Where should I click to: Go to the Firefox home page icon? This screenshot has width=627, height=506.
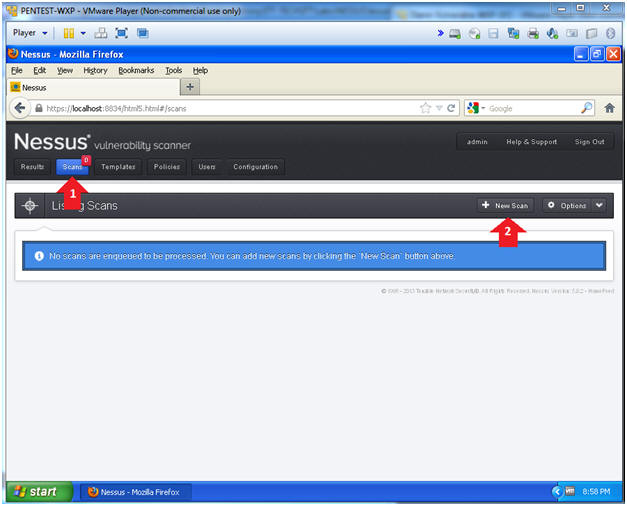click(609, 108)
